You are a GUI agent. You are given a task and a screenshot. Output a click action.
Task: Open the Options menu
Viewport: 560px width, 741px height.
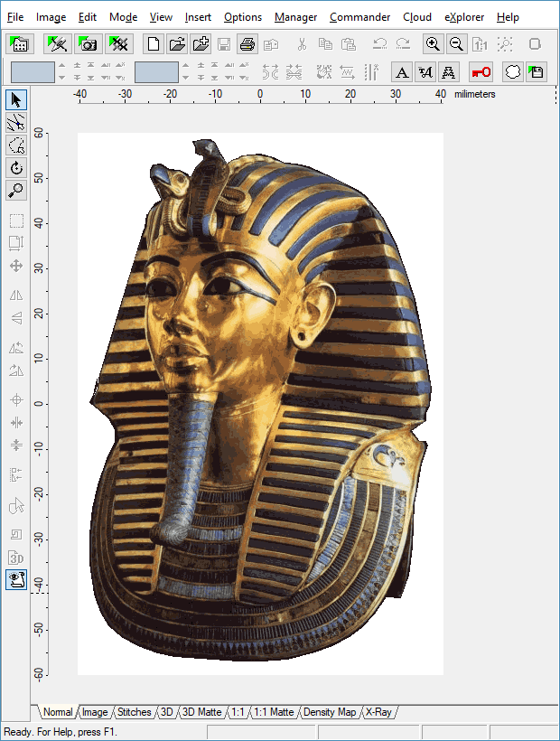coord(243,17)
